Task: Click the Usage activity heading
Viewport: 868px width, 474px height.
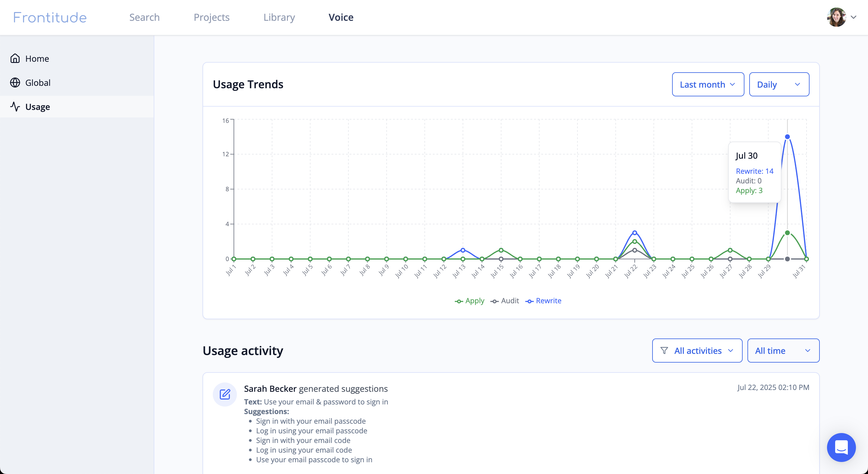Action: click(243, 351)
